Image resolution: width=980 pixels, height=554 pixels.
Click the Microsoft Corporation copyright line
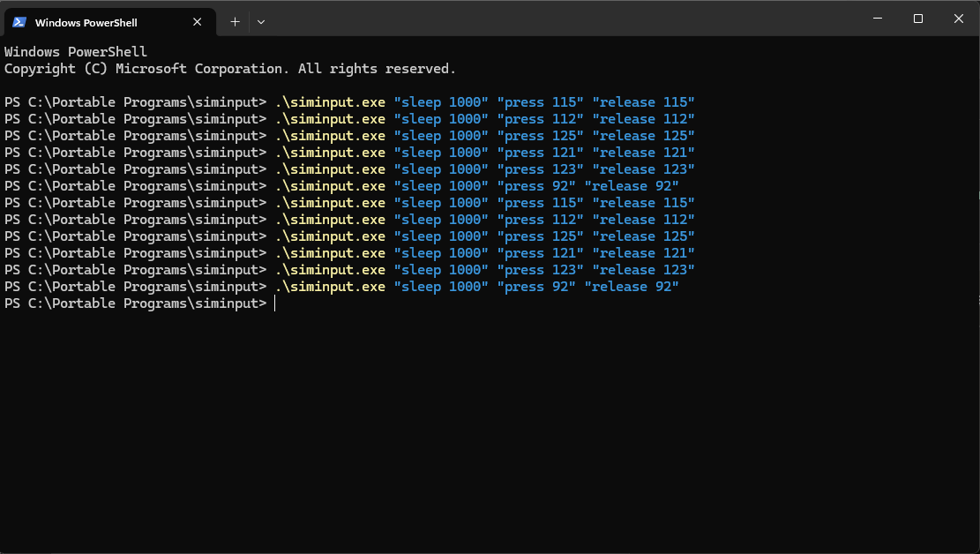[230, 69]
